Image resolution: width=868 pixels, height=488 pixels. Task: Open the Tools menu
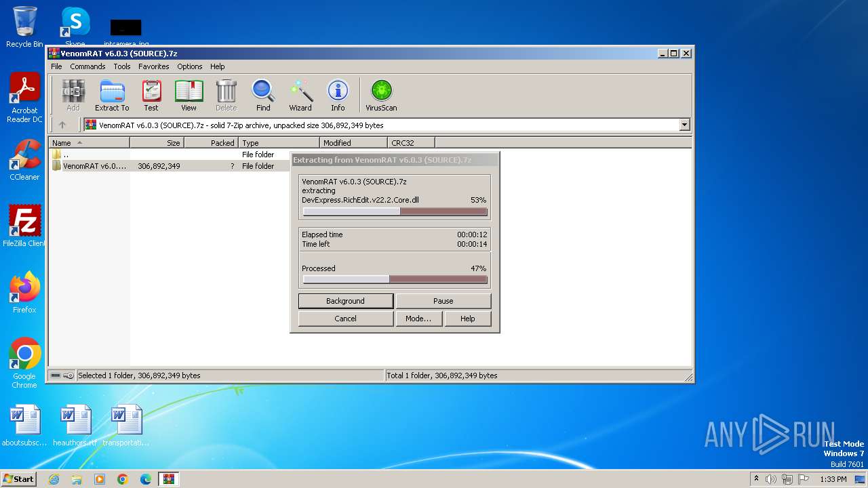(x=122, y=66)
